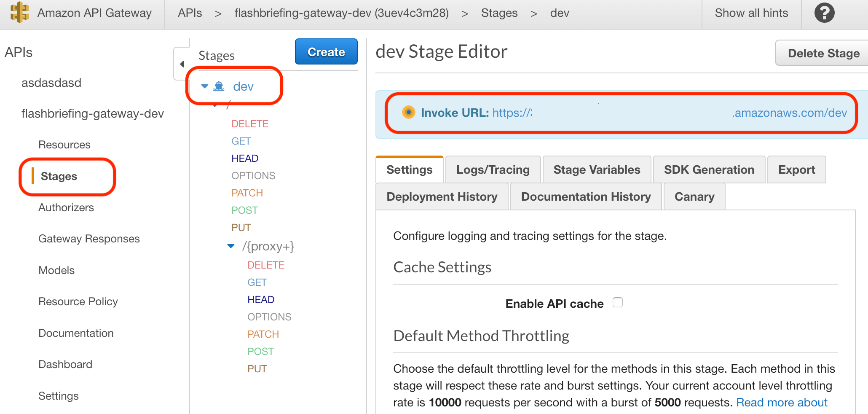Click Show all hints in header

751,13
